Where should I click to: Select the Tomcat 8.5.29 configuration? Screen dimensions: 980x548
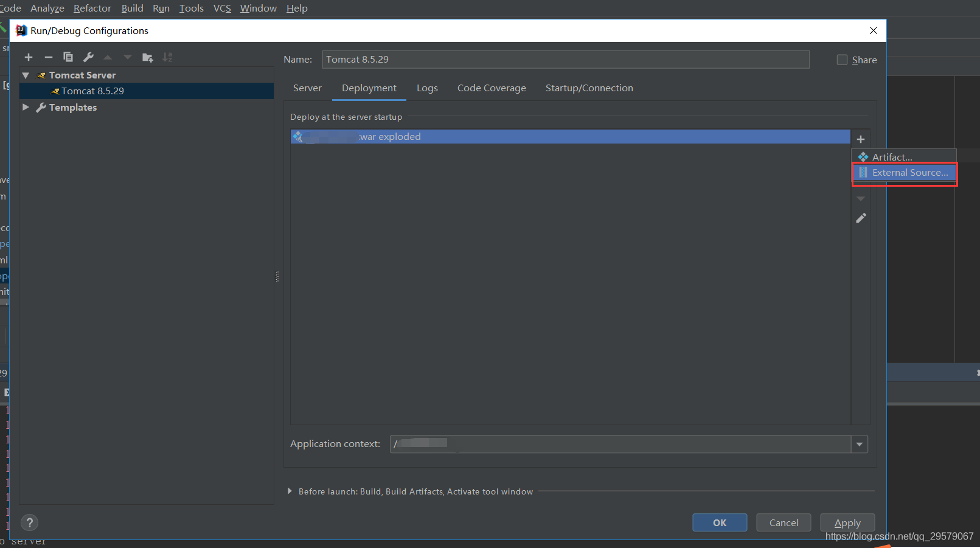click(x=147, y=91)
